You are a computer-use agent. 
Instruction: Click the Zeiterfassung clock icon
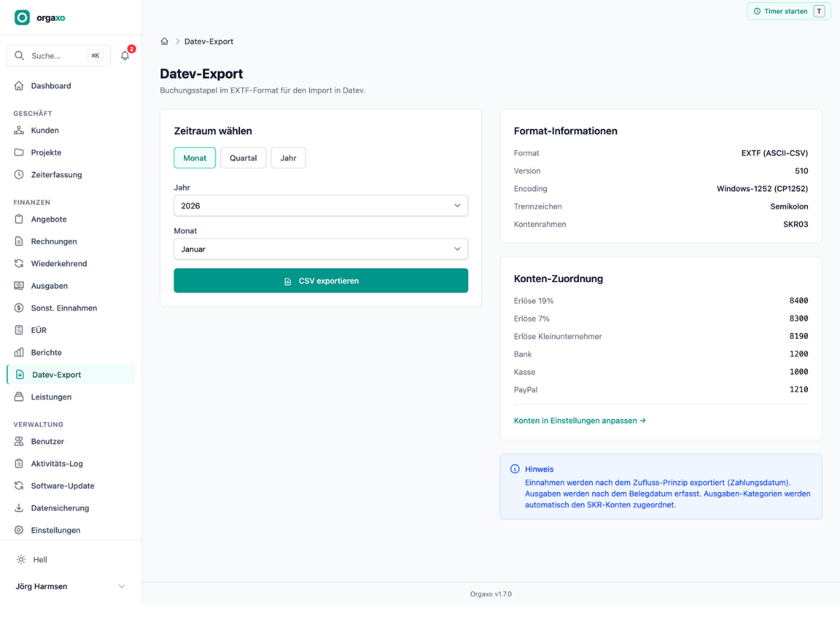[19, 175]
